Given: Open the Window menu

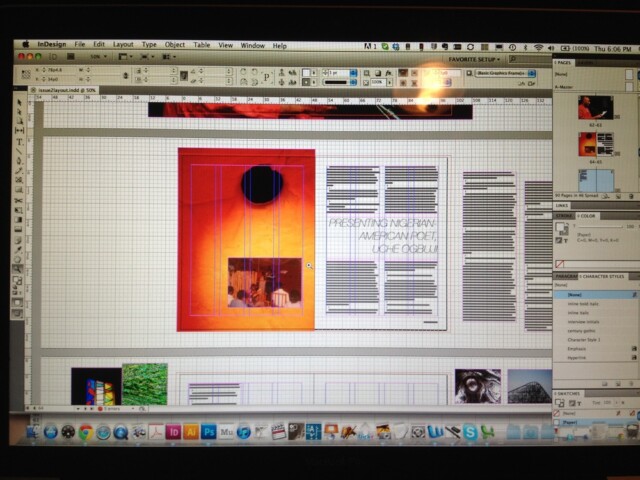Looking at the screenshot, I should point(252,45).
